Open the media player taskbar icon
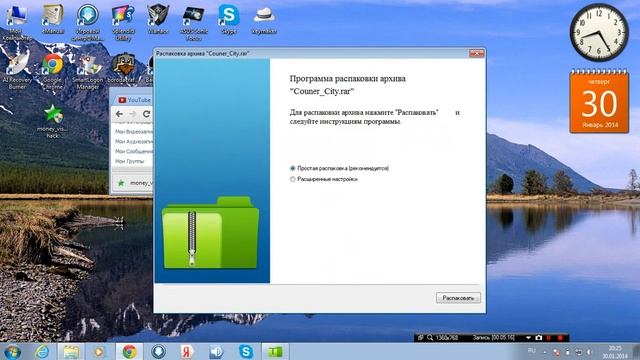This screenshot has width=640, height=360. pos(98,351)
